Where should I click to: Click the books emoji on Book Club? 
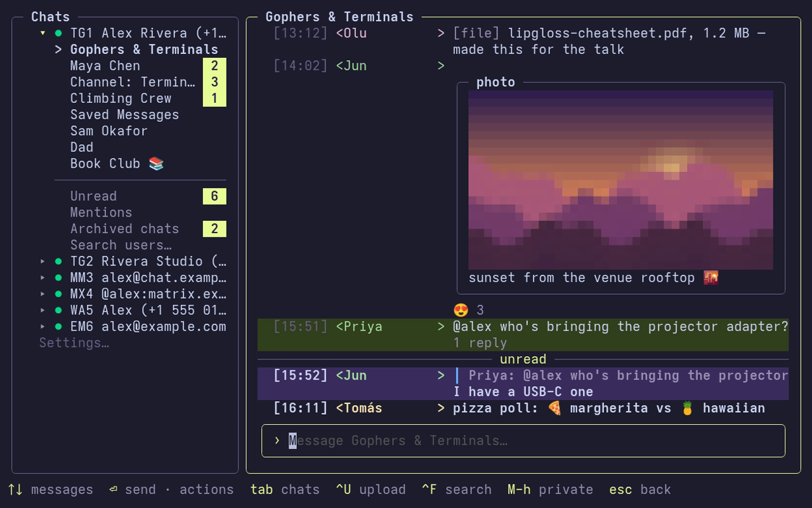pyautogui.click(x=156, y=164)
